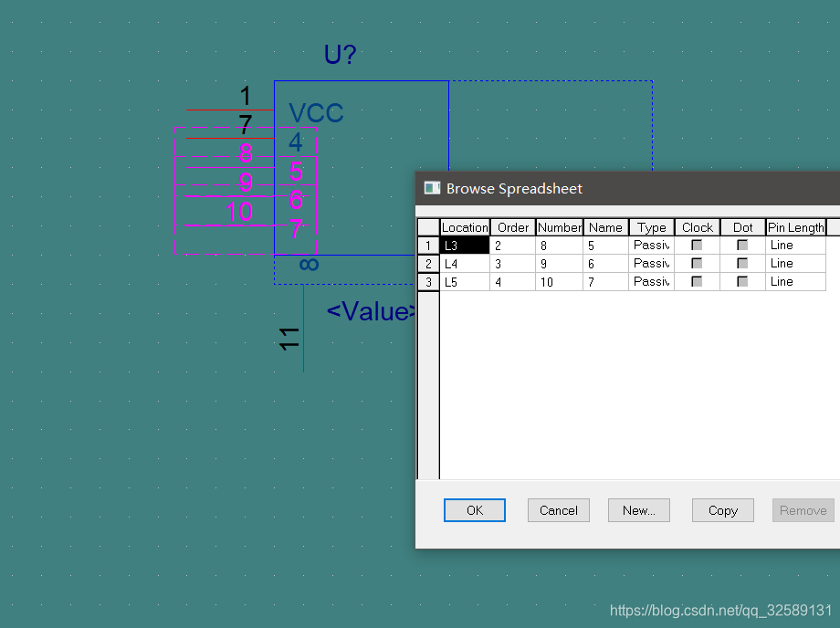
Task: Check the Dot checkbox in the L3 row
Action: [x=742, y=246]
